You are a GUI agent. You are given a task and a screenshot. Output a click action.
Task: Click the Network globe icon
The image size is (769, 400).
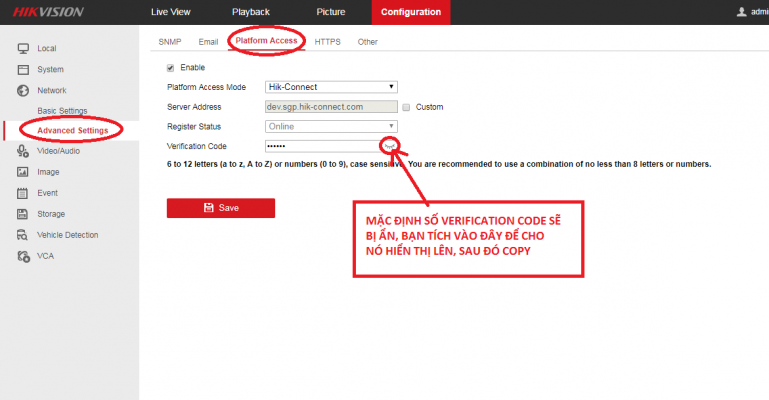pos(23,91)
